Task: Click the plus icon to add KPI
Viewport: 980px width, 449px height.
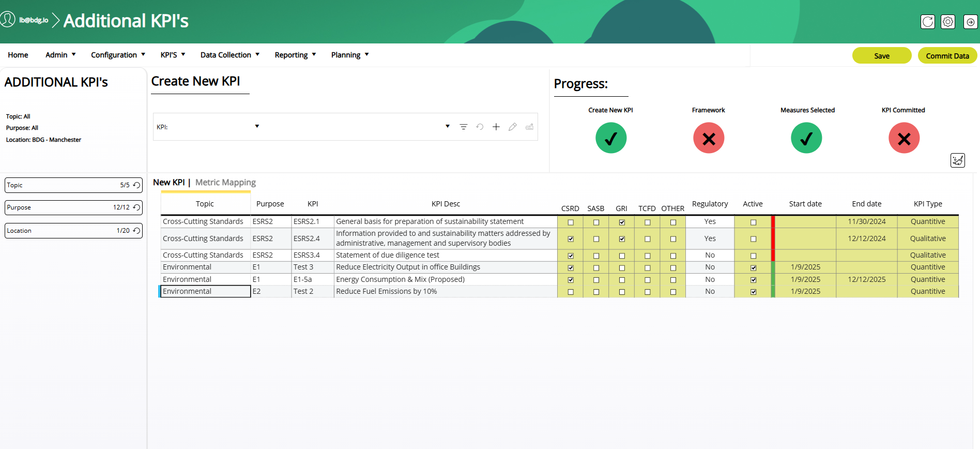Action: 496,127
